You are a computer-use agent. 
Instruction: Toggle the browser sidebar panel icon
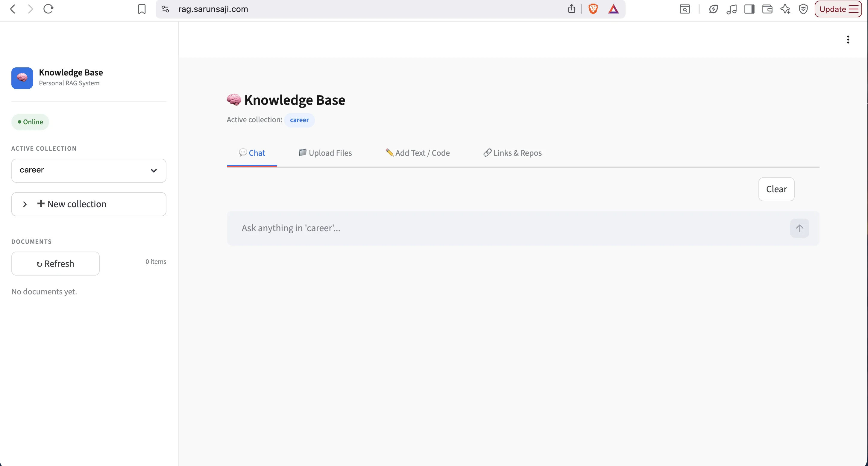pyautogui.click(x=749, y=9)
